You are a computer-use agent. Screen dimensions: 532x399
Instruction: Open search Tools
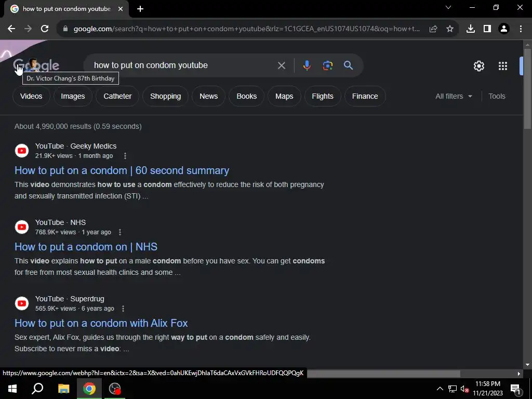tap(497, 96)
